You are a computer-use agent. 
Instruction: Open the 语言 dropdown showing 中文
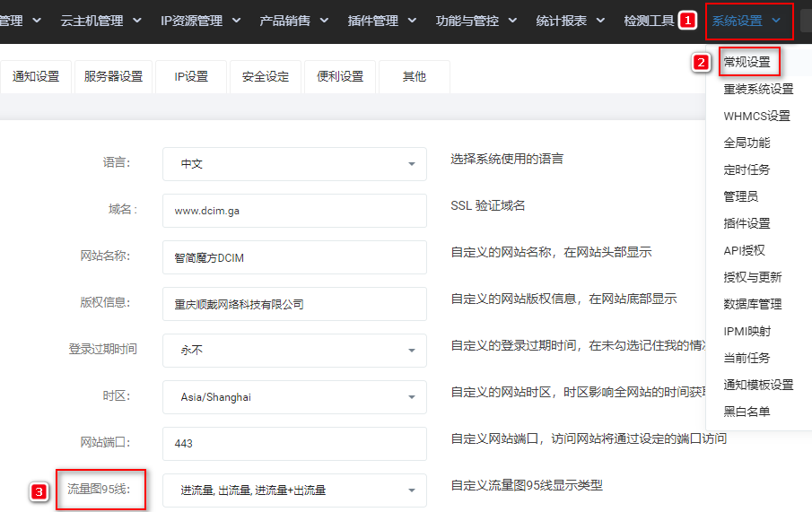pyautogui.click(x=294, y=164)
